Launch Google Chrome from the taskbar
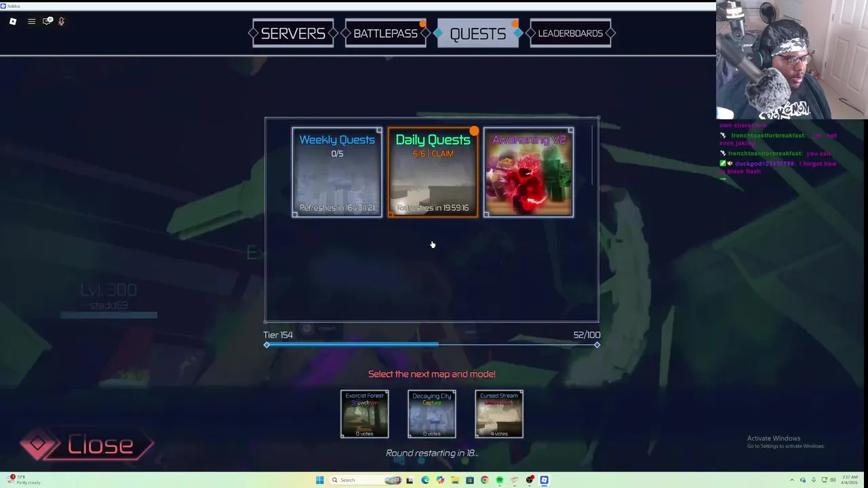The height and width of the screenshot is (488, 868). pyautogui.click(x=485, y=480)
